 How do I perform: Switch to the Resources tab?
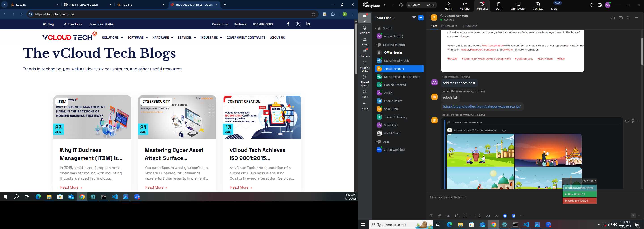[x=449, y=26]
